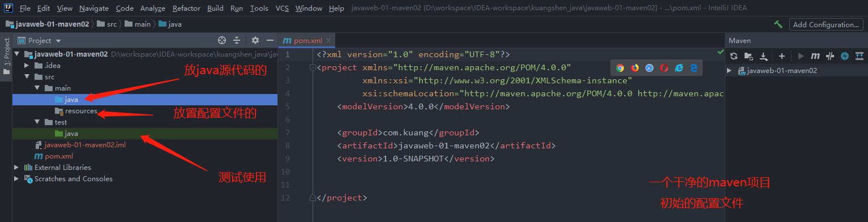Add Maven project with plus icon
This screenshot has width=868, height=222.
click(x=782, y=56)
